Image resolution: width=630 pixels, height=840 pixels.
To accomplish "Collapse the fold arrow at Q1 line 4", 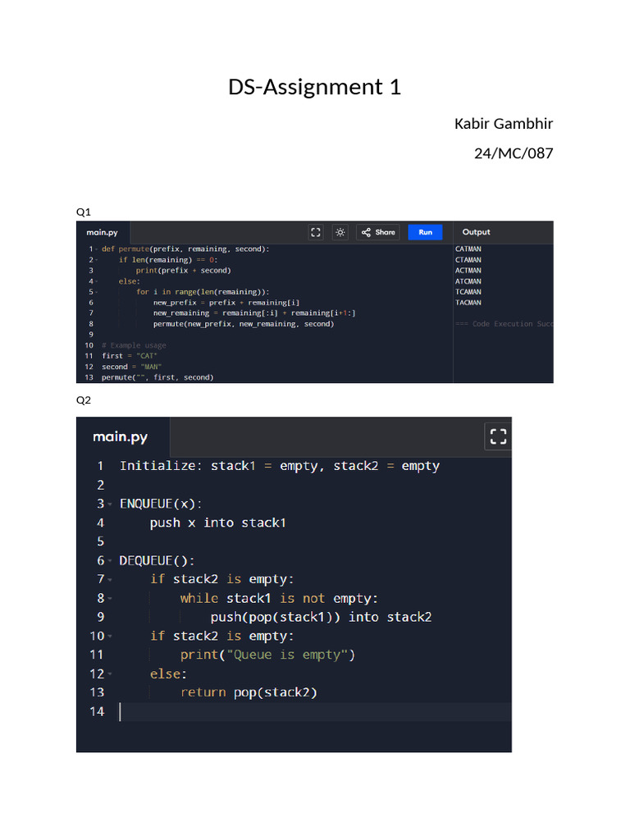I will pos(97,281).
